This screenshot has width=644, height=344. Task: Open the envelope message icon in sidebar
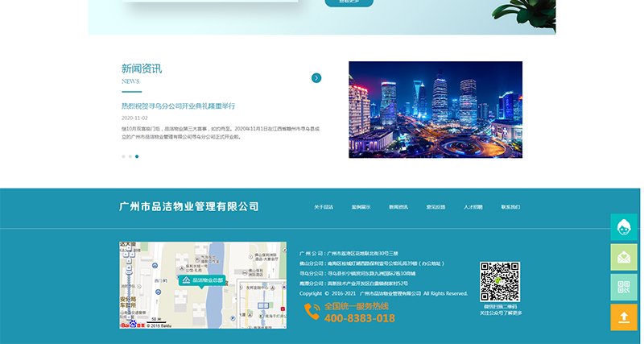(623, 258)
